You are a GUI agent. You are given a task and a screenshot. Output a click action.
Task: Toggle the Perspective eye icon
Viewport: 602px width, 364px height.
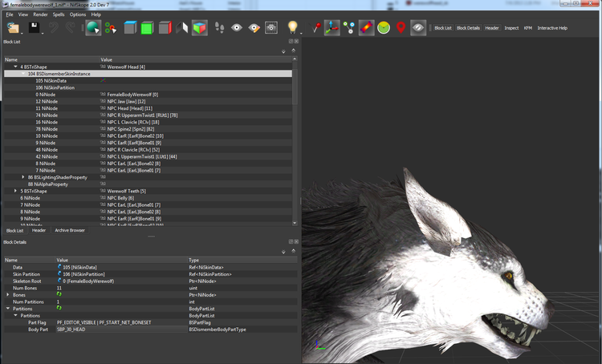237,27
